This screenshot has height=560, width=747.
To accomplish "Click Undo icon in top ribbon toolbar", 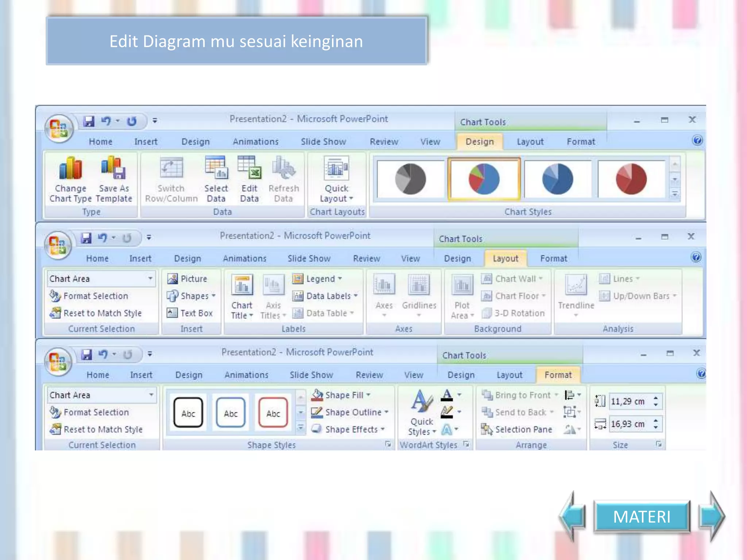I will [106, 121].
